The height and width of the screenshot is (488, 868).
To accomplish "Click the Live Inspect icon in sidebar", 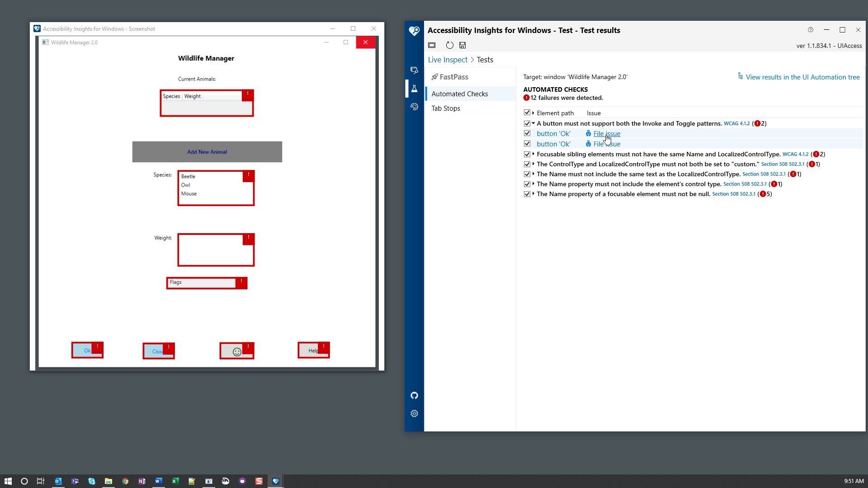I will point(414,70).
